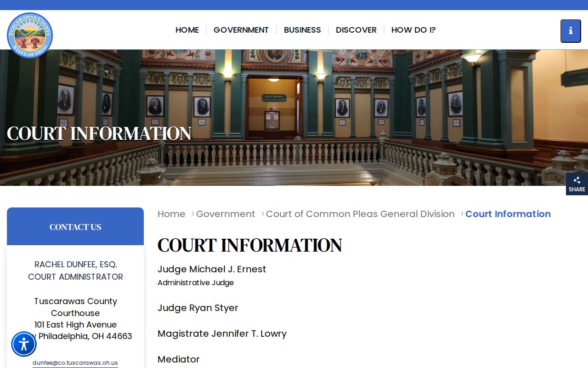The image size is (588, 368).
Task: Click the Judge Michael J. Ernest name
Action: click(x=212, y=269)
